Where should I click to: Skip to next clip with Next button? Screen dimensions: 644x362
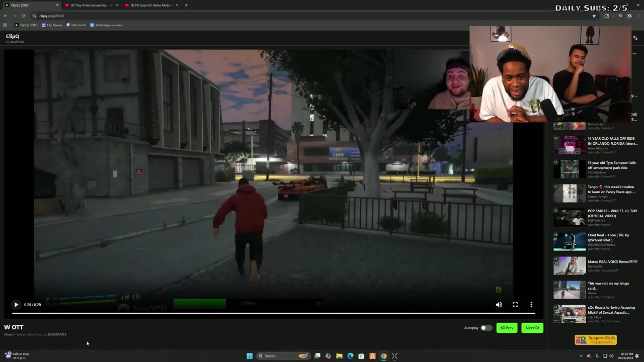[532, 328]
